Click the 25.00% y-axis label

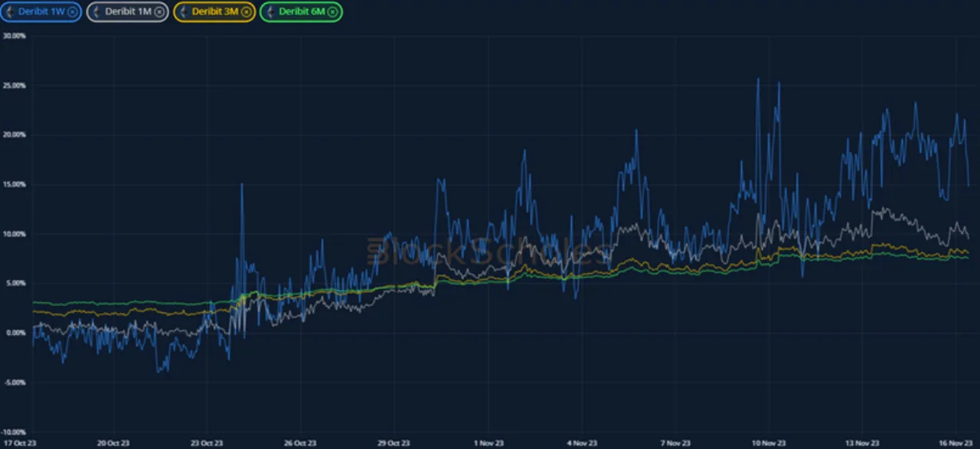(14, 86)
